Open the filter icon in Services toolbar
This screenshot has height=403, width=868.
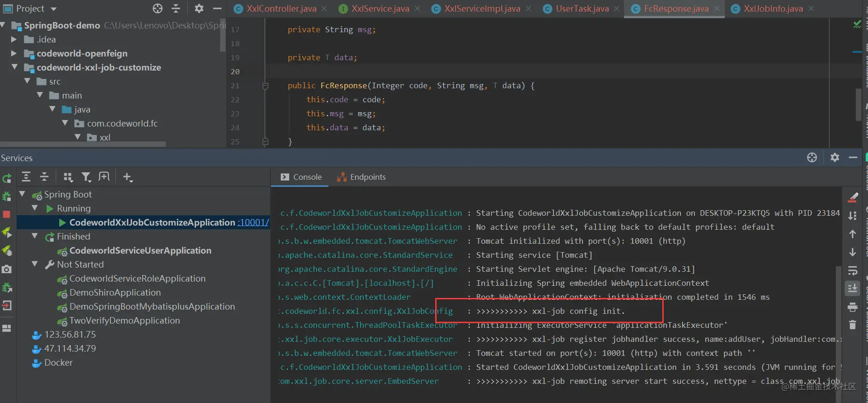(x=86, y=177)
